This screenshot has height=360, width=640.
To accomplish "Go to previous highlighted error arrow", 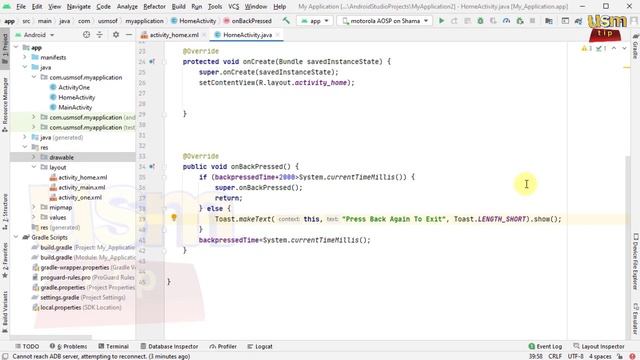I will pos(614,49).
